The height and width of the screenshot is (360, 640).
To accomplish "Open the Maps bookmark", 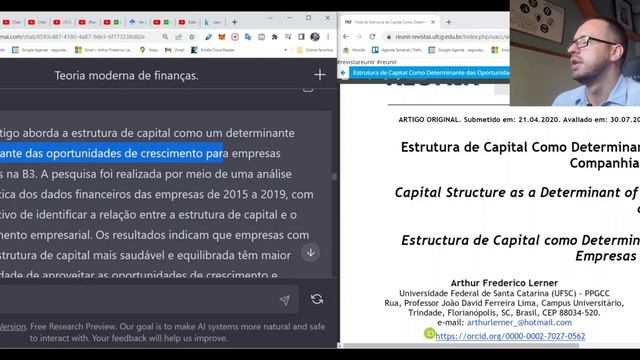I will pyautogui.click(x=149, y=50).
